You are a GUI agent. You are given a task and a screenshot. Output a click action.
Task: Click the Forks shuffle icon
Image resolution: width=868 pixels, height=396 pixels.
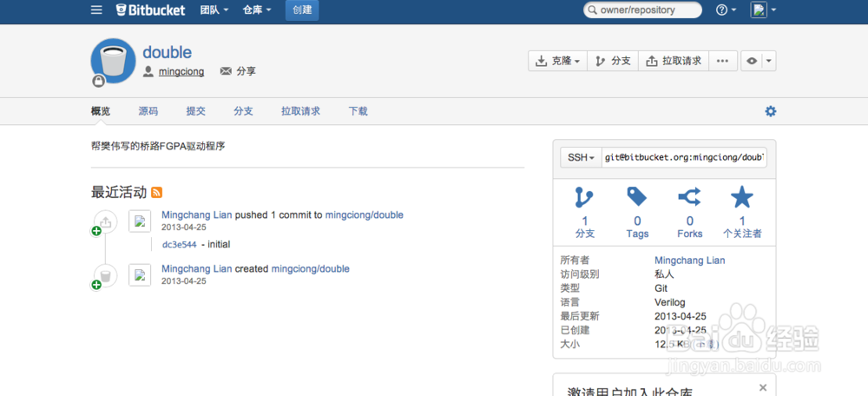coord(690,196)
